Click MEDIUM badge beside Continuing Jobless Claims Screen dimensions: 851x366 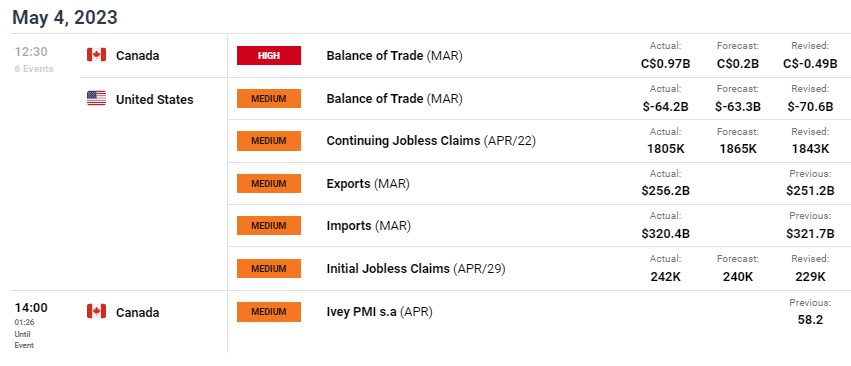[x=269, y=141]
